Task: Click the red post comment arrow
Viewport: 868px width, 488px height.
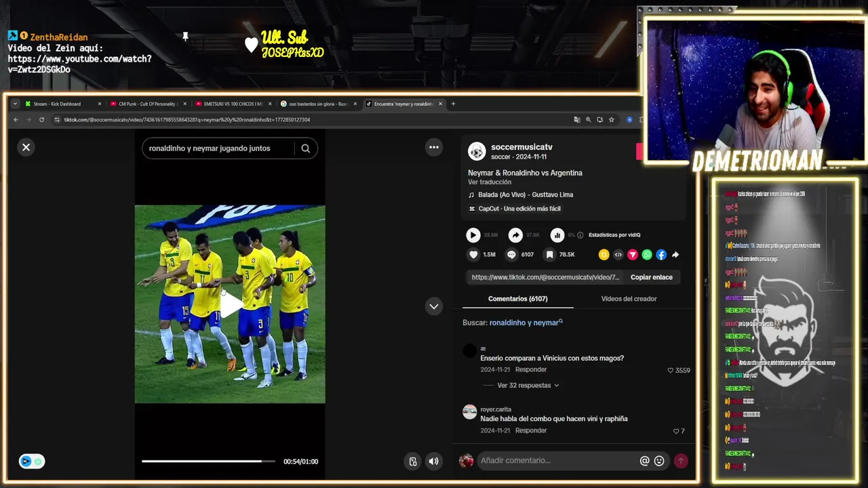Action: 680,461
